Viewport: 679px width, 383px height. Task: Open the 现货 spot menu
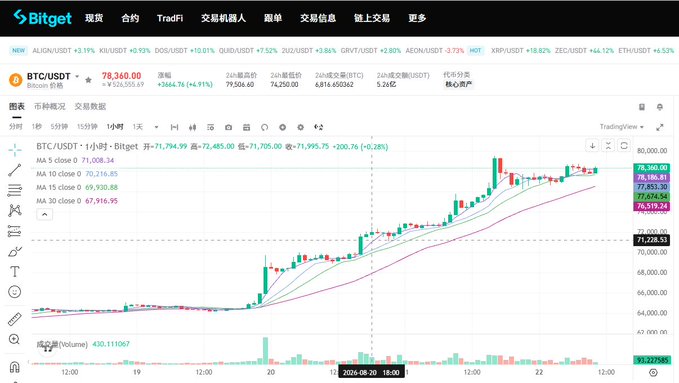(94, 18)
